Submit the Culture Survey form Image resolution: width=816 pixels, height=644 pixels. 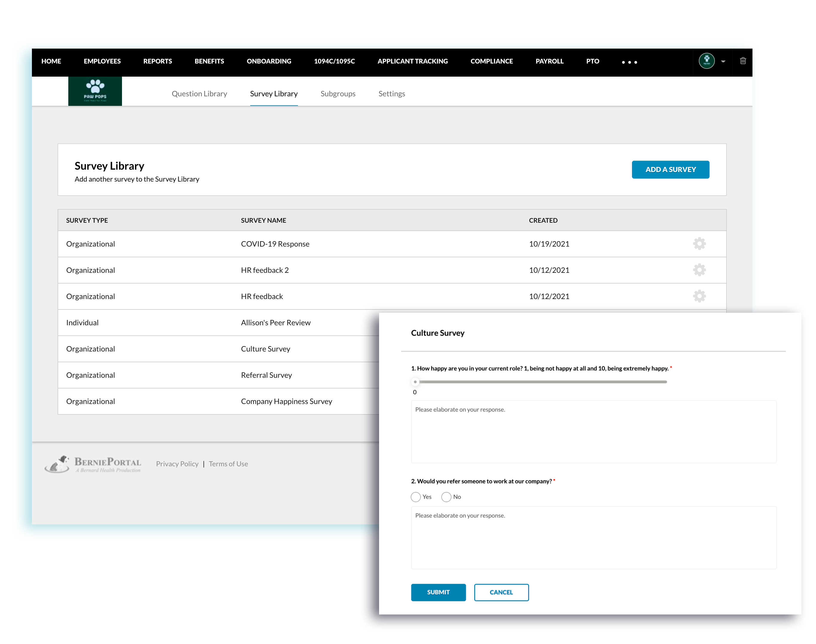coord(438,592)
